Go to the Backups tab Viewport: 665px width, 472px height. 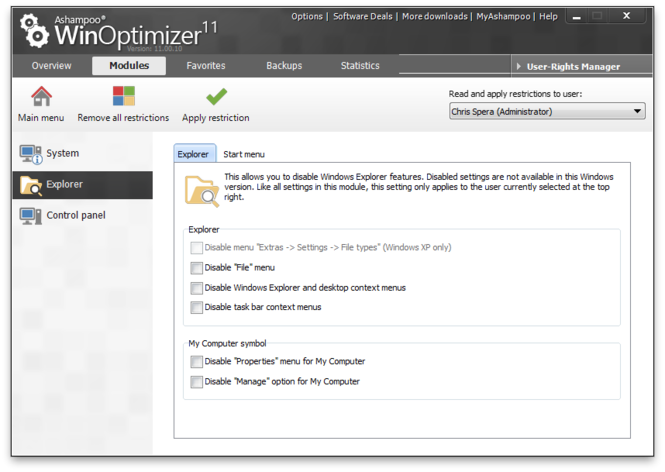[x=284, y=66]
